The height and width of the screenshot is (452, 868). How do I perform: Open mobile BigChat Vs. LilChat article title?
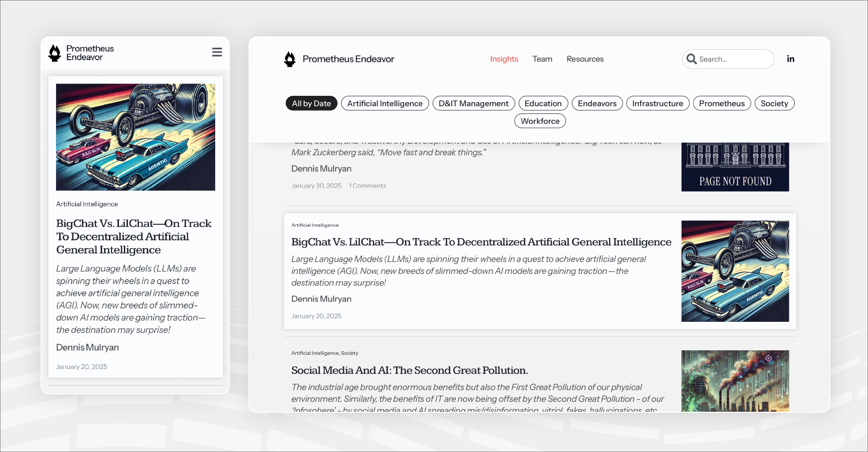[x=134, y=236]
